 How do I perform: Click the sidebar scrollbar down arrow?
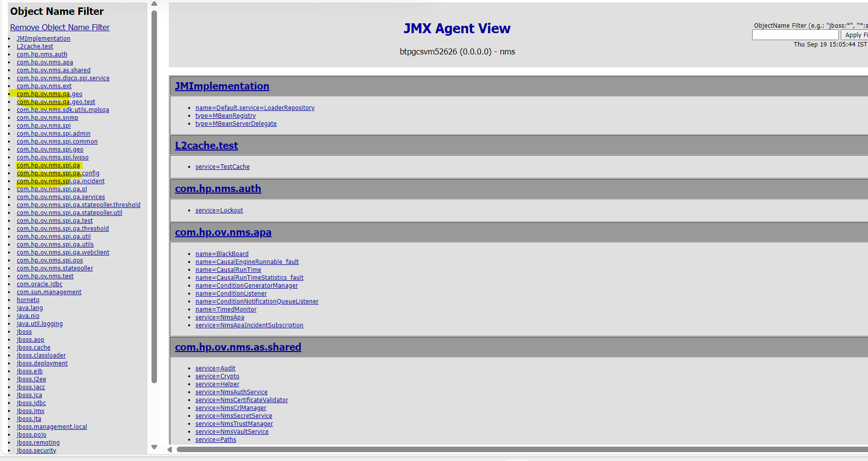click(x=154, y=447)
